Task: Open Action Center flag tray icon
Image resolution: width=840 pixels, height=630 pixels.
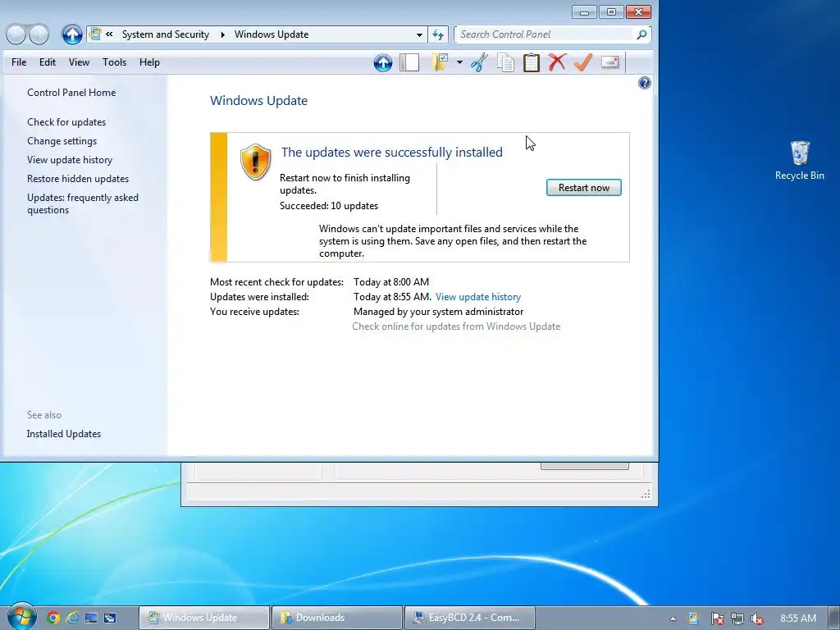Action: point(717,619)
